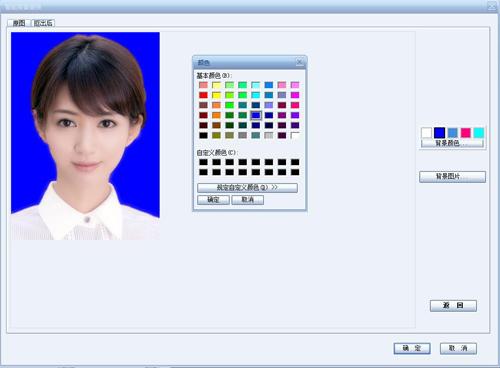The width and height of the screenshot is (500, 368).
Task: Select white swatch ending last basic colors row
Action: (x=295, y=135)
